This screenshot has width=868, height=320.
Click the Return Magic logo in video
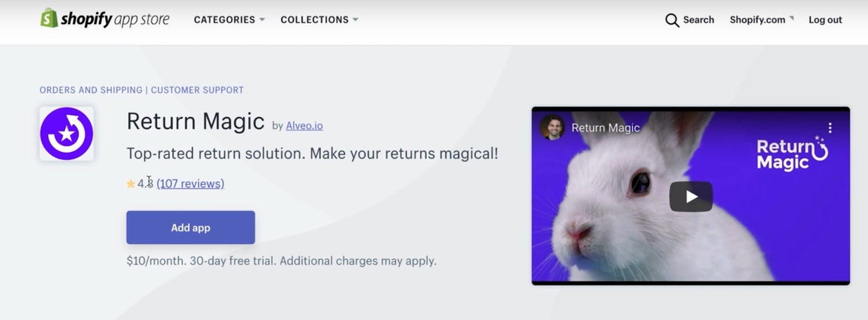(792, 153)
